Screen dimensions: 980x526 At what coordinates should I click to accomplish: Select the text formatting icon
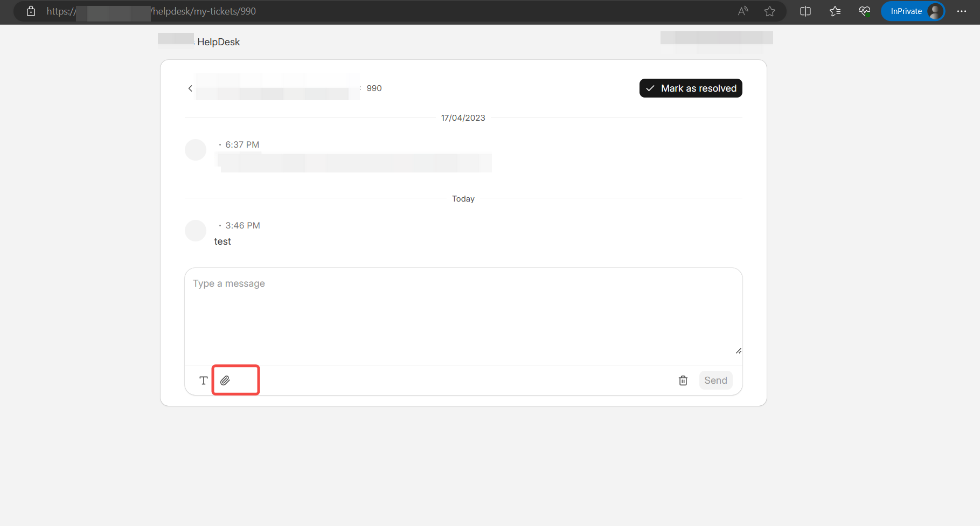[x=203, y=380]
